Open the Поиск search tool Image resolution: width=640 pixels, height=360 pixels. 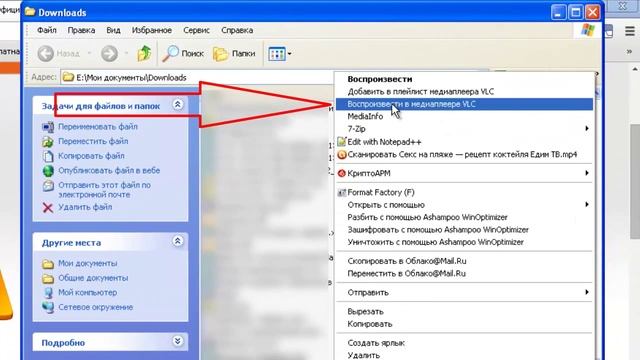183,53
